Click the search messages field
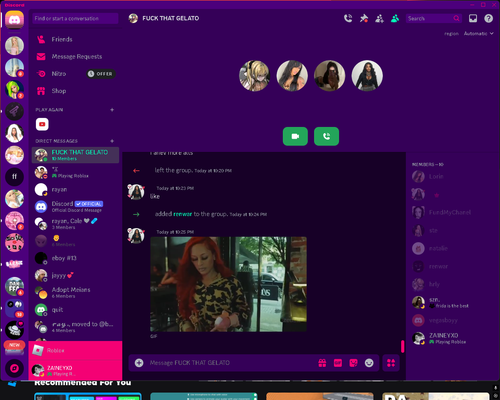Viewport: 500px width, 400px height. (433, 18)
